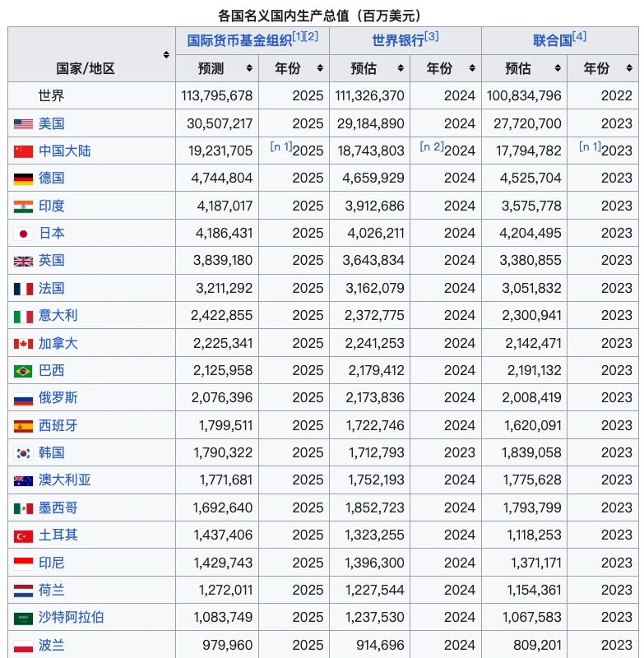Open the 波兰 country link
The height and width of the screenshot is (658, 644).
tap(52, 645)
